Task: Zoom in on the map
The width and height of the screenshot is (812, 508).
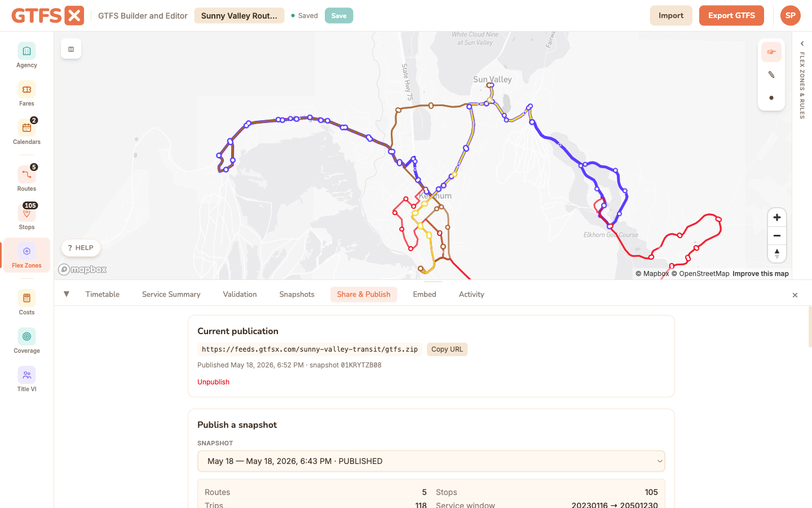Action: pyautogui.click(x=777, y=217)
